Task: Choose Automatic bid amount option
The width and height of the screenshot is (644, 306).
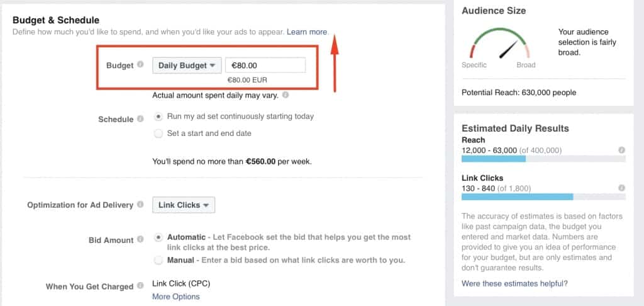Action: tap(158, 237)
